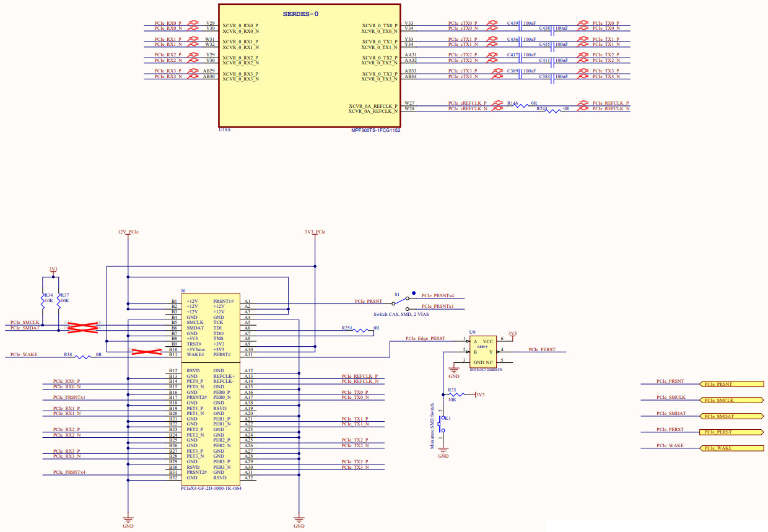
Task: Open the PCIe_PERST off-page connector
Action: click(x=731, y=430)
